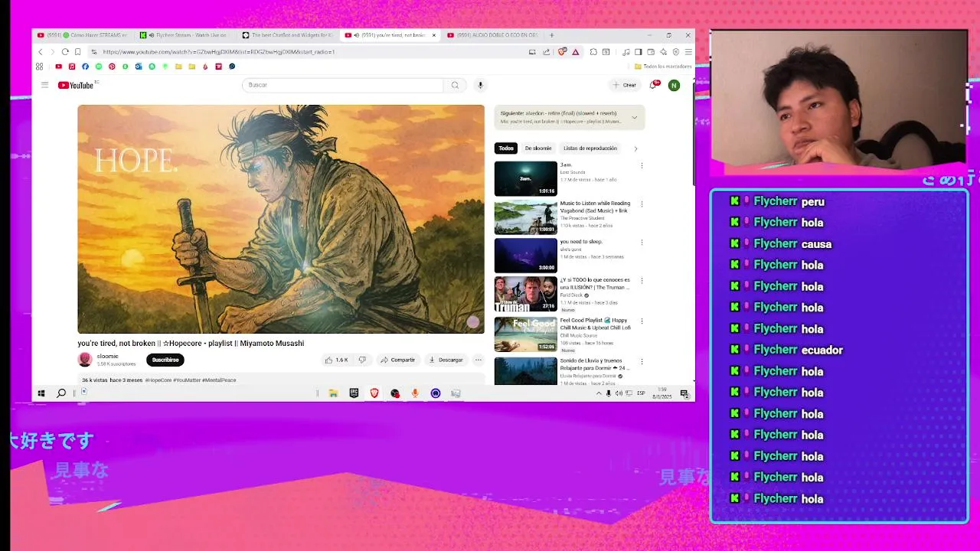Open options menu for 3am video
This screenshot has height=551, width=980.
(642, 165)
